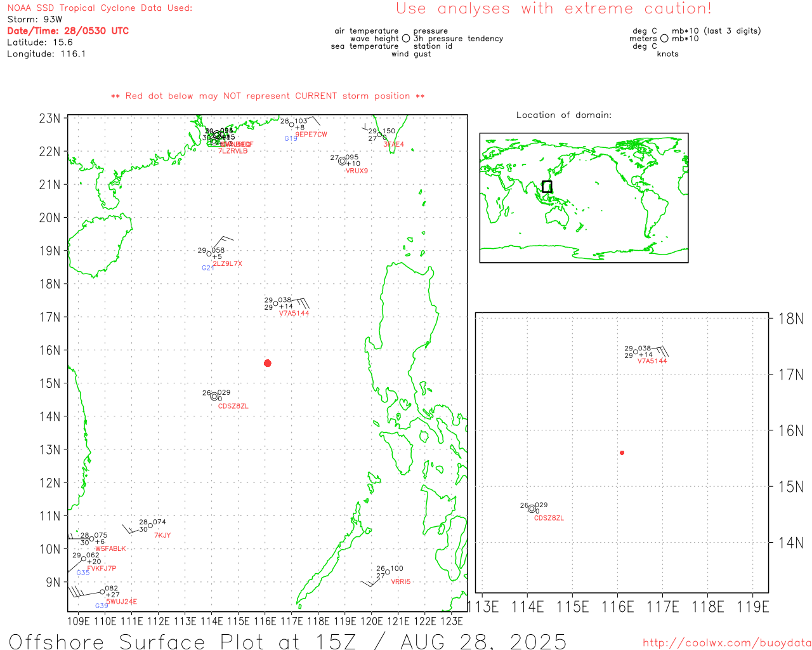The image size is (812, 650).
Task: Click the 109E longitude axis label
Action: 79,621
